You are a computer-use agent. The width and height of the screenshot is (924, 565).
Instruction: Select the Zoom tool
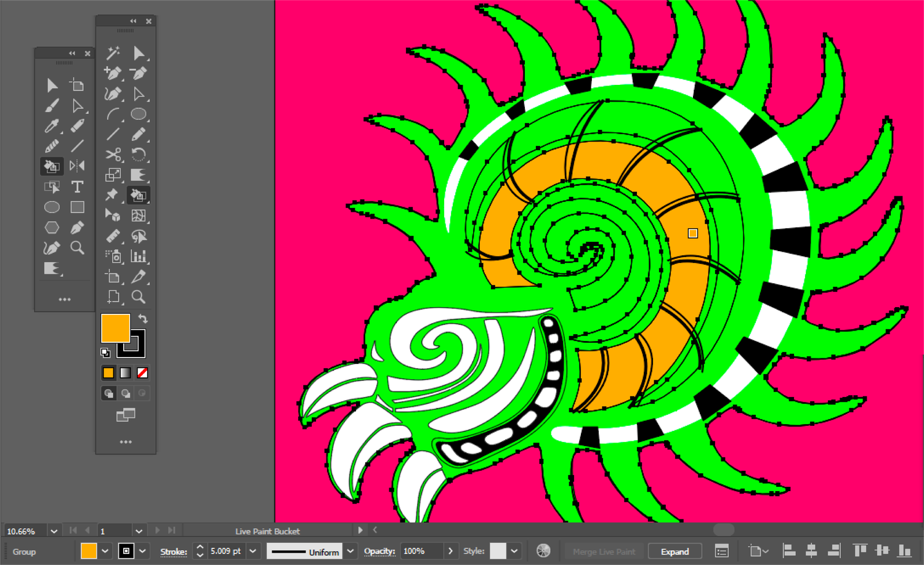coord(139,298)
